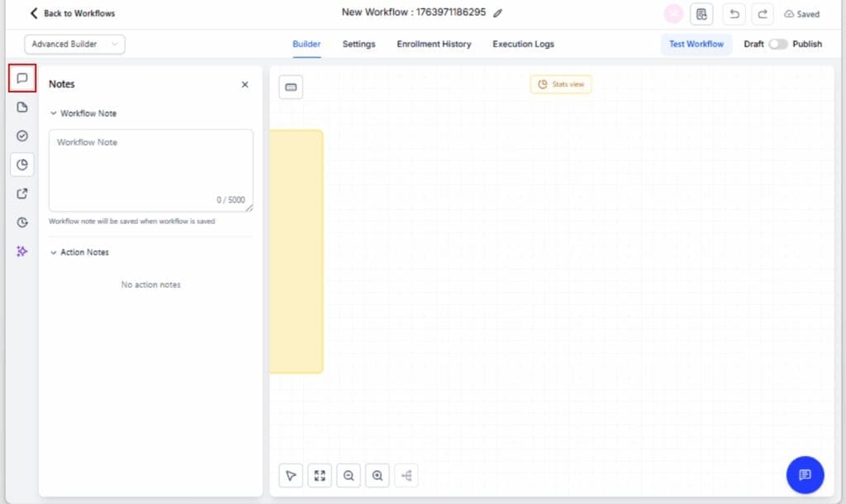Image resolution: width=846 pixels, height=504 pixels.
Task: Activate the cursor selection tool on canvas toolbar
Action: click(x=291, y=475)
